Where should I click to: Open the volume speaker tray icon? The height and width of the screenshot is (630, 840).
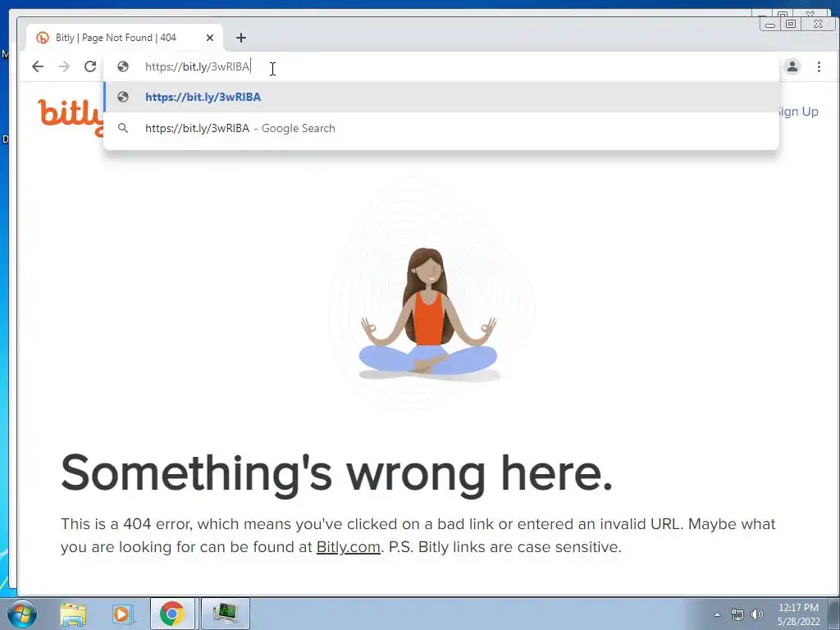pos(757,614)
